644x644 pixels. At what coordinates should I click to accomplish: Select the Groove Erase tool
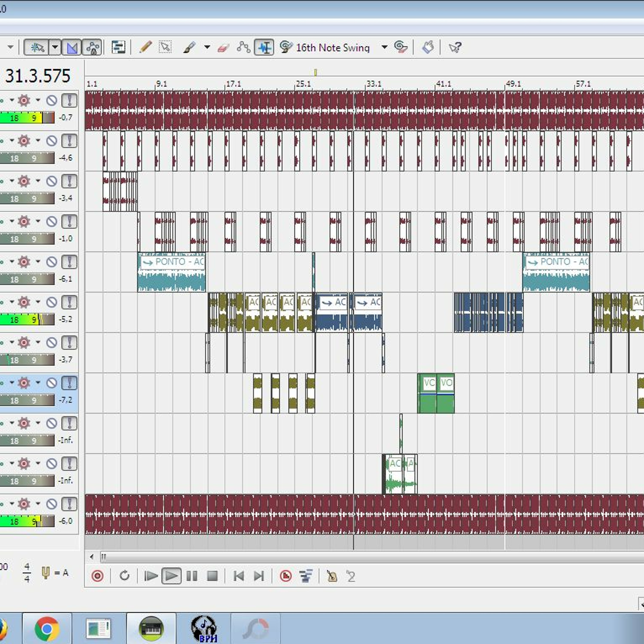(x=401, y=47)
